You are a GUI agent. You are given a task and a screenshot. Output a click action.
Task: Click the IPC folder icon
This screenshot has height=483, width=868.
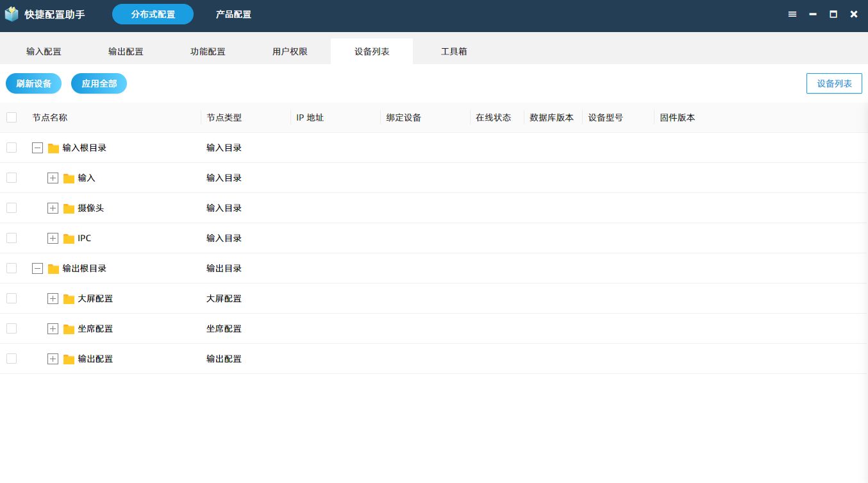(x=69, y=239)
